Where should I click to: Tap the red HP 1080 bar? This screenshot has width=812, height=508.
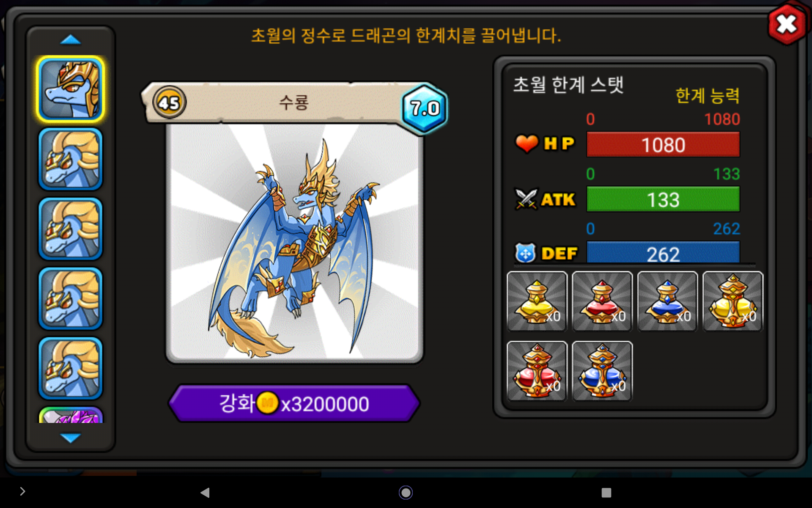[663, 145]
